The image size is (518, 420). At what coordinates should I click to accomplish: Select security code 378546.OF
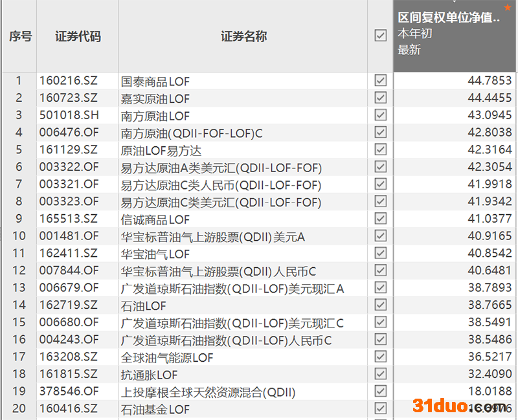coord(69,391)
